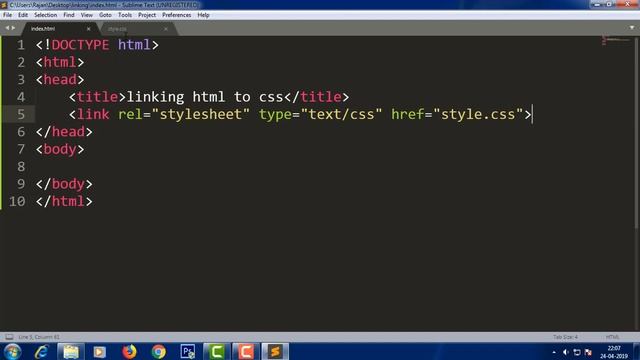Click the href attribute on line 5
Image resolution: width=640 pixels, height=360 pixels.
point(407,115)
